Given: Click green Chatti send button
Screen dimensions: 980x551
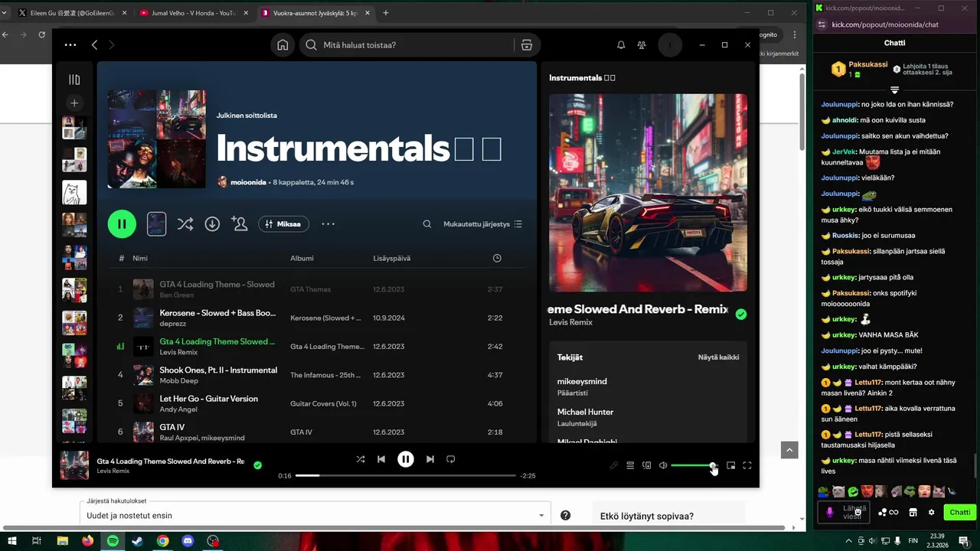Looking at the screenshot, I should tap(960, 512).
